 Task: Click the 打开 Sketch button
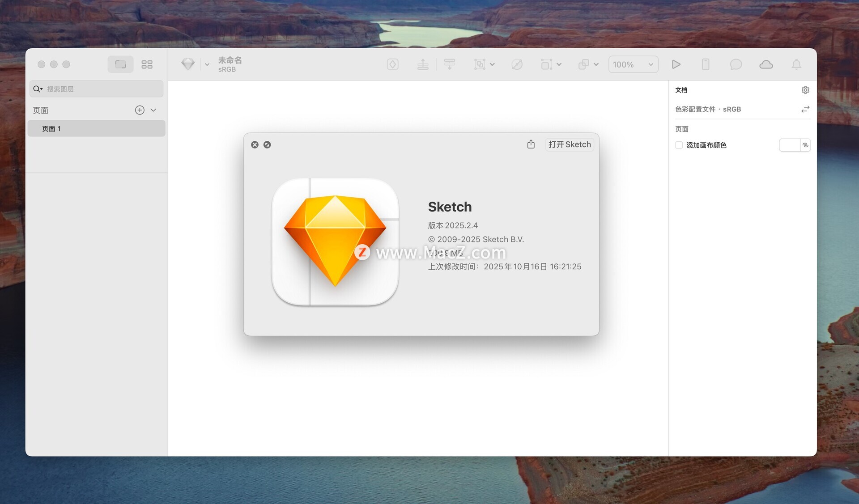pyautogui.click(x=569, y=144)
